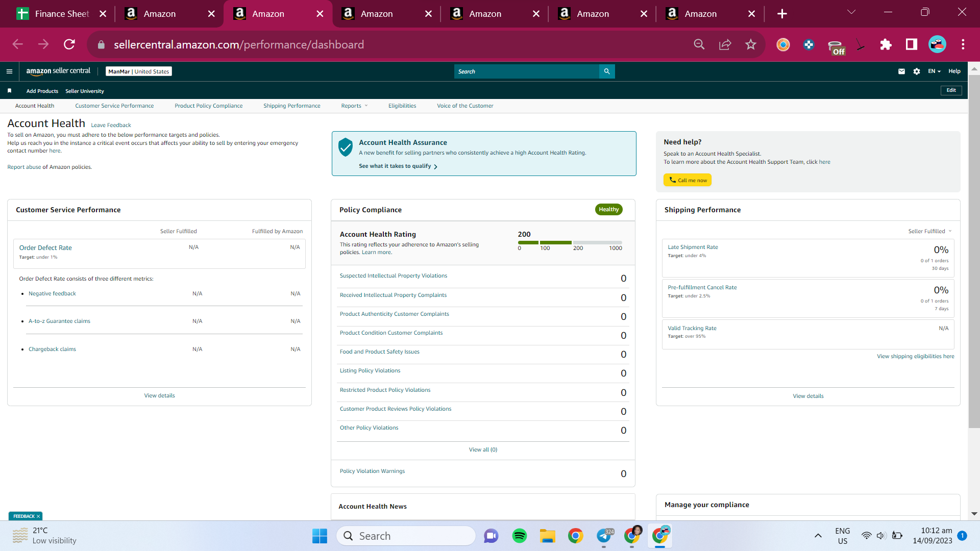Click the page vertical scrollbar
980x551 pixels.
(974, 252)
